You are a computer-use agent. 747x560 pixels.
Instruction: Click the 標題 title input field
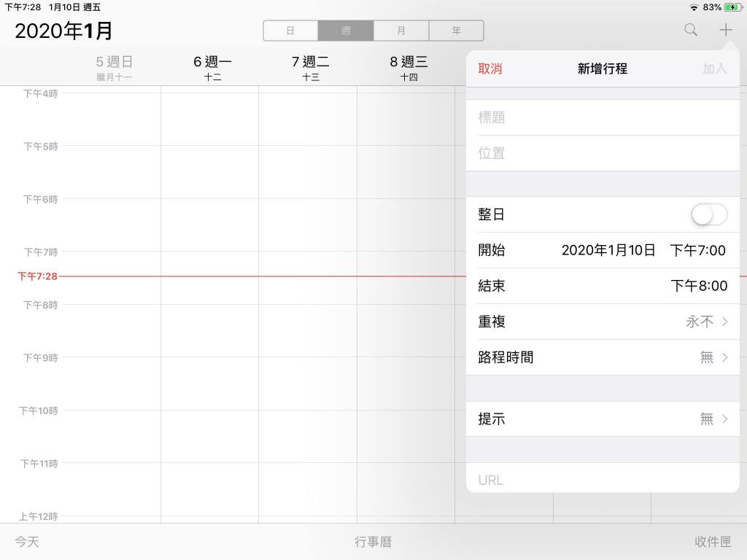tap(603, 117)
